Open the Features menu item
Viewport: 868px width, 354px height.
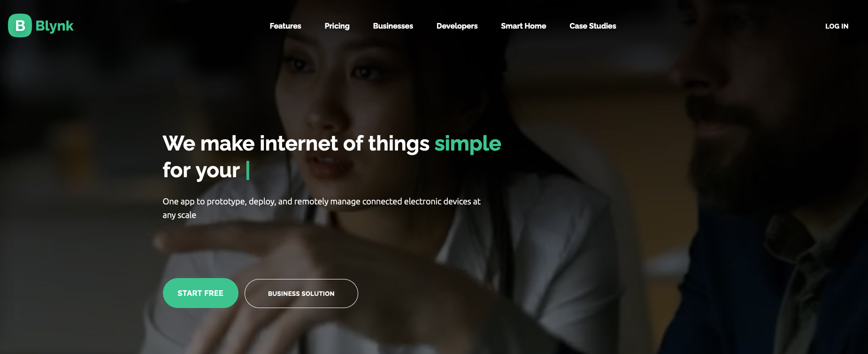[285, 26]
